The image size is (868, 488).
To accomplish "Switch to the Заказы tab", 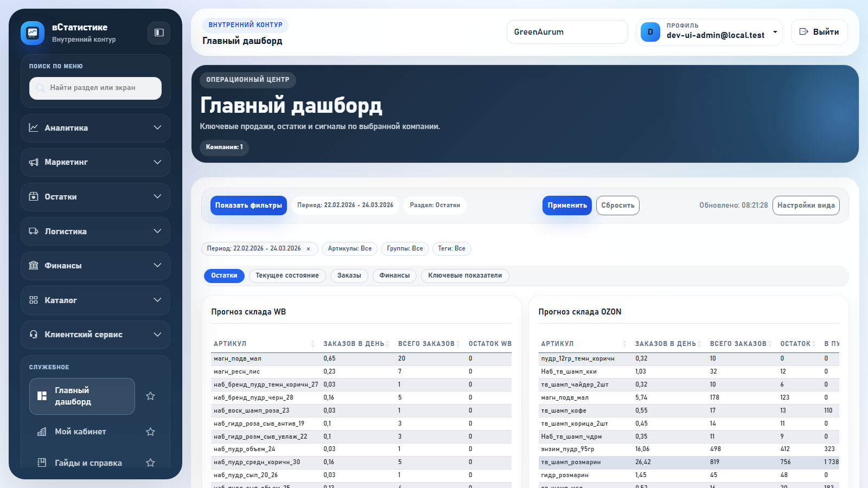I will tap(349, 275).
